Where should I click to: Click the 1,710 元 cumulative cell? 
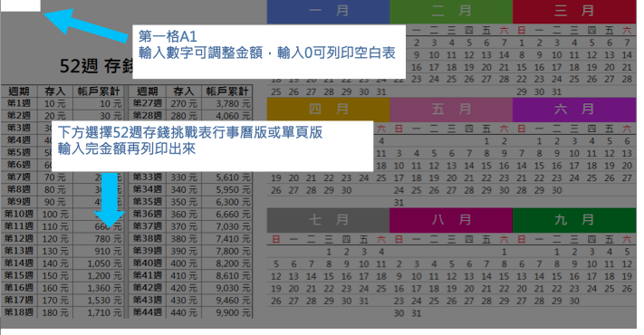pyautogui.click(x=99, y=313)
